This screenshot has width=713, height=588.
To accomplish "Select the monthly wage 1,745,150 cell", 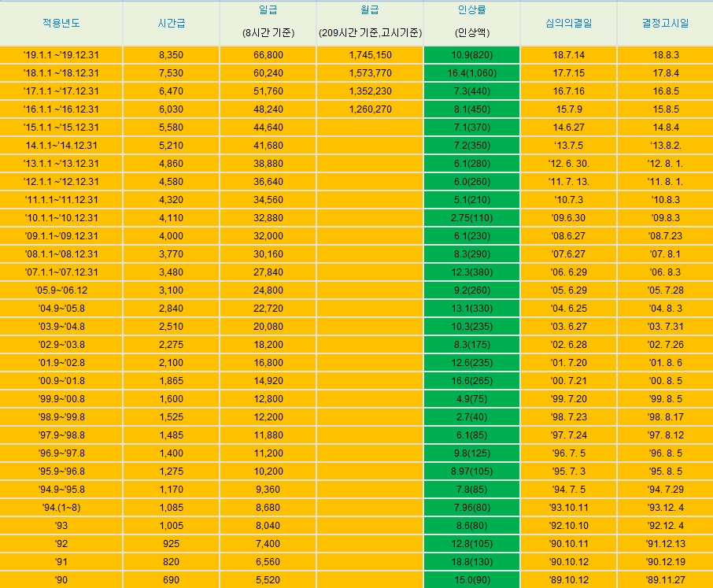I will pos(370,55).
